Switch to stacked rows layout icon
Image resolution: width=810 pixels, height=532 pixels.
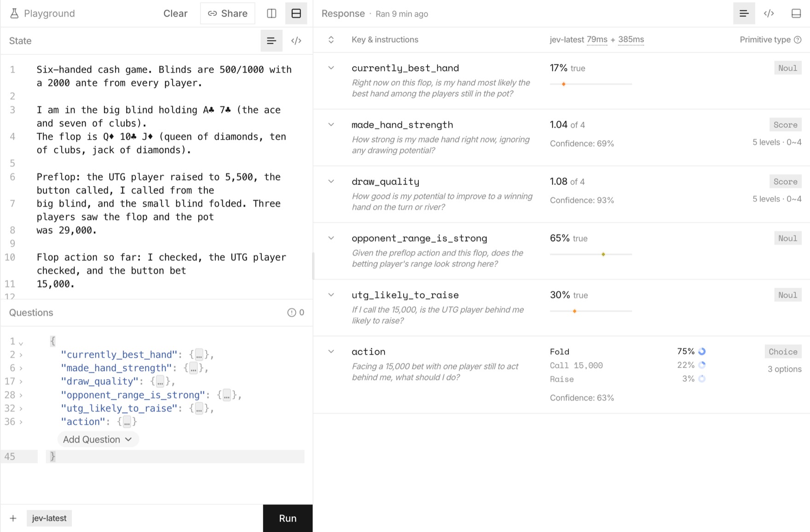point(296,13)
